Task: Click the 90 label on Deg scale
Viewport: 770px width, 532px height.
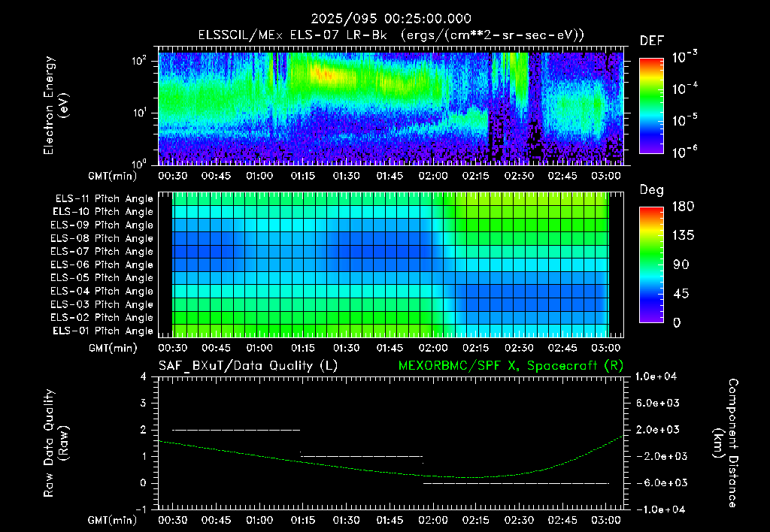Action: [x=681, y=265]
